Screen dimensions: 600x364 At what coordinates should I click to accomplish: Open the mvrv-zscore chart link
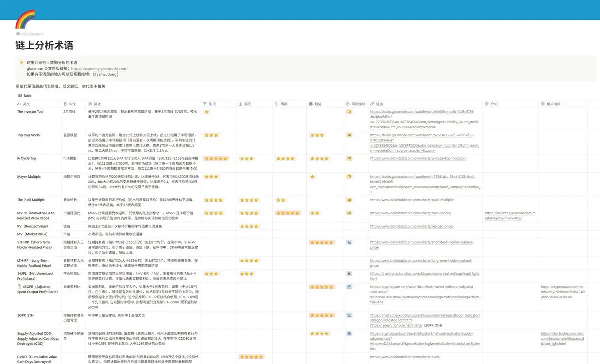[411, 213]
